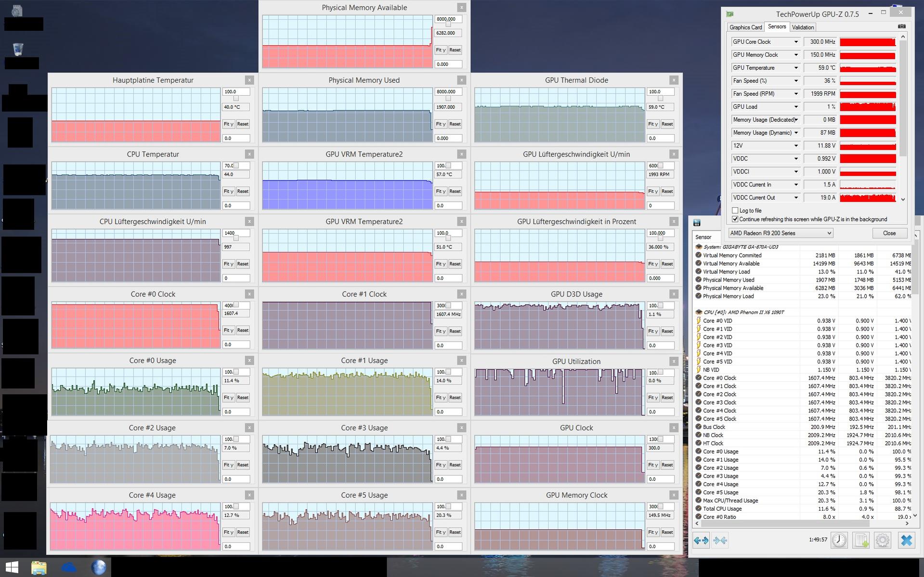Click the HWiNFO horizontal scrollbar right arrow

pos(907,524)
